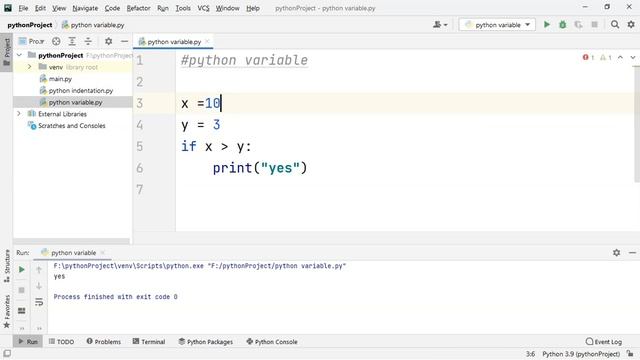Open the Run menu
The height and width of the screenshot is (360, 640).
162,8
